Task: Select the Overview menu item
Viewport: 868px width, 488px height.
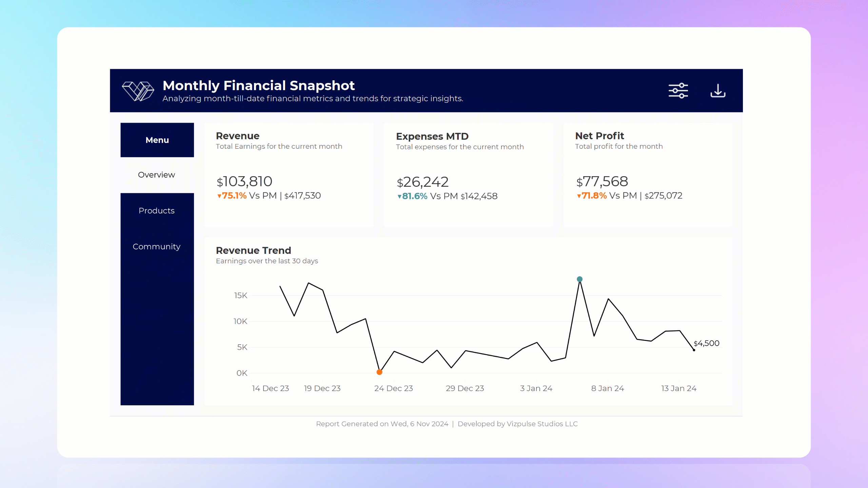Action: coord(157,175)
